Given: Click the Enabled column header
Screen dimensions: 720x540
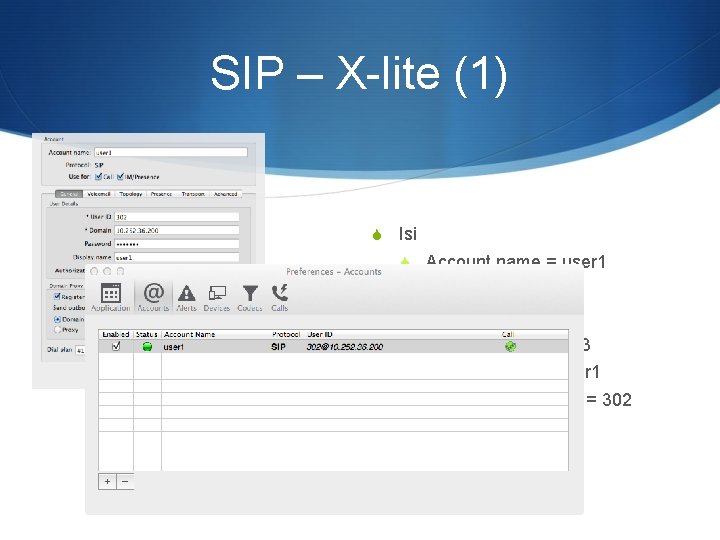Looking at the screenshot, I should (116, 334).
